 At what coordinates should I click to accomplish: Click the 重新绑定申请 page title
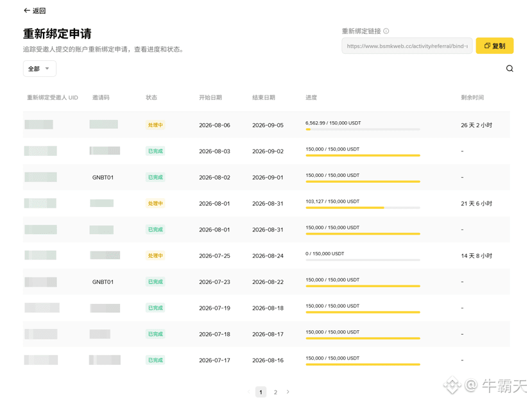tap(57, 34)
